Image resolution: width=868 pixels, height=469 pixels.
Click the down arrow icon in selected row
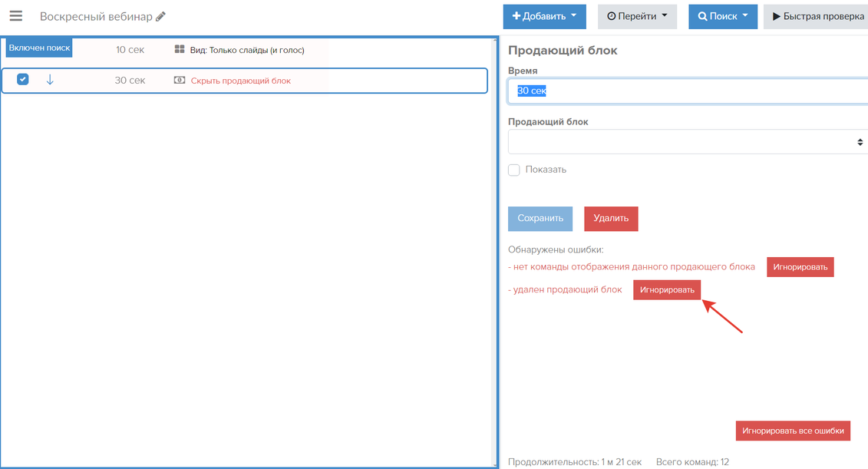click(x=50, y=80)
